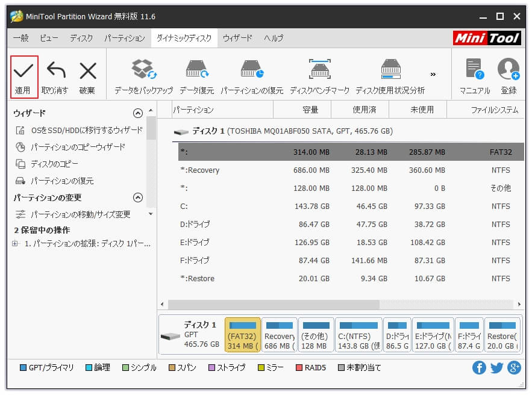Image resolution: width=532 pixels, height=395 pixels.
Task: Open the Partition (パーティション) menu
Action: 125,38
